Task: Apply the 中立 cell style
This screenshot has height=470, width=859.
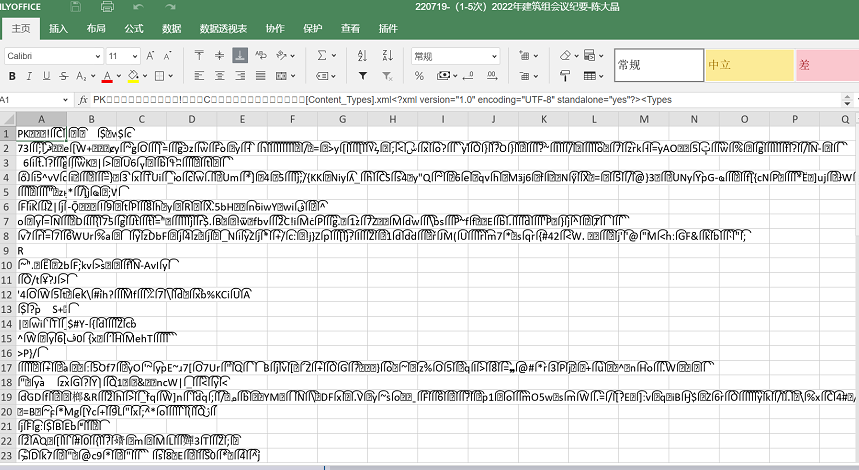Action: click(747, 65)
